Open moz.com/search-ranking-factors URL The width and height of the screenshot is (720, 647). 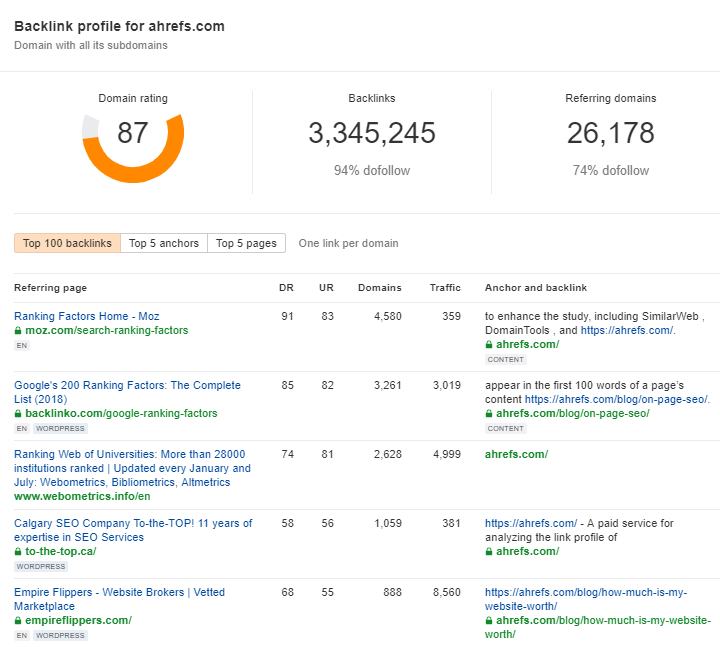pos(107,330)
